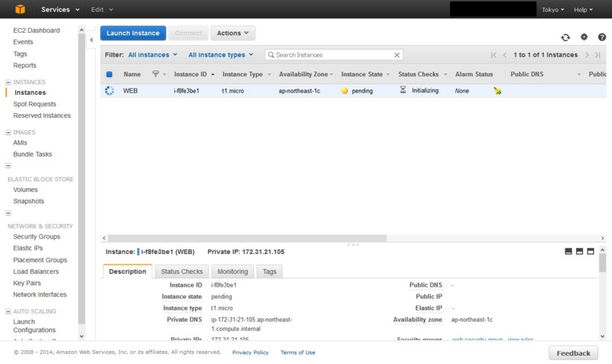The height and width of the screenshot is (364, 612).
Task: Click the search magnifier icon
Action: [x=271, y=55]
